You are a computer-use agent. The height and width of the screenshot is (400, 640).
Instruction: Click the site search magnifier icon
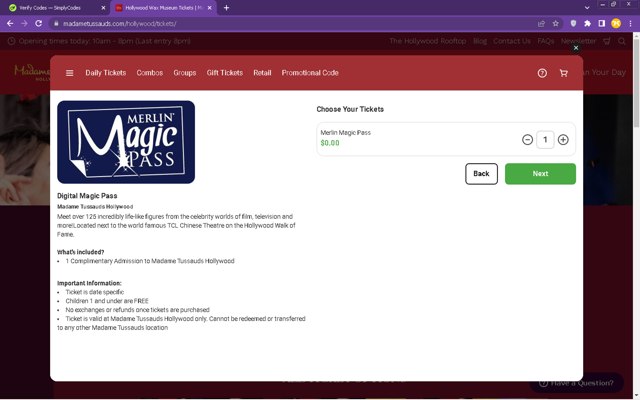(x=622, y=41)
